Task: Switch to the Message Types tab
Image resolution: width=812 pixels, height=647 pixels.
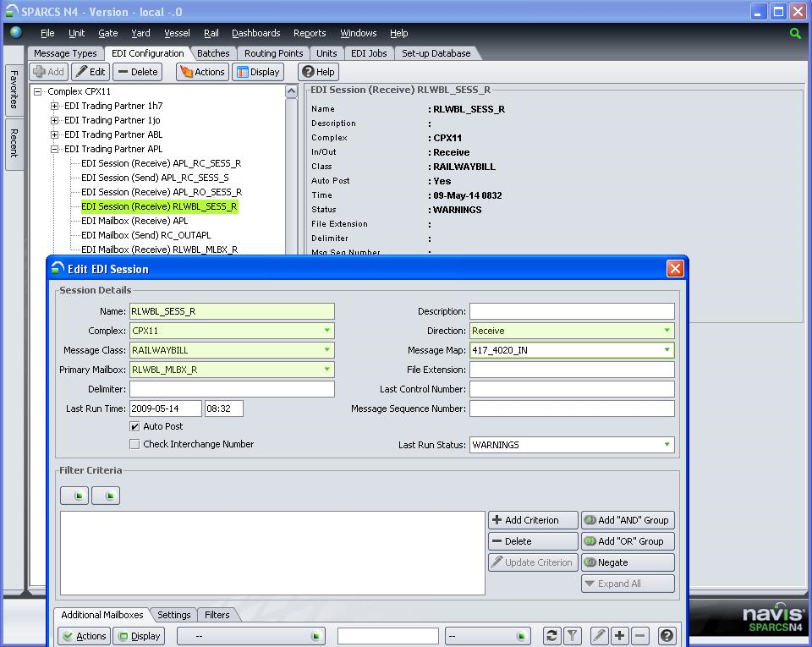Action: click(65, 53)
